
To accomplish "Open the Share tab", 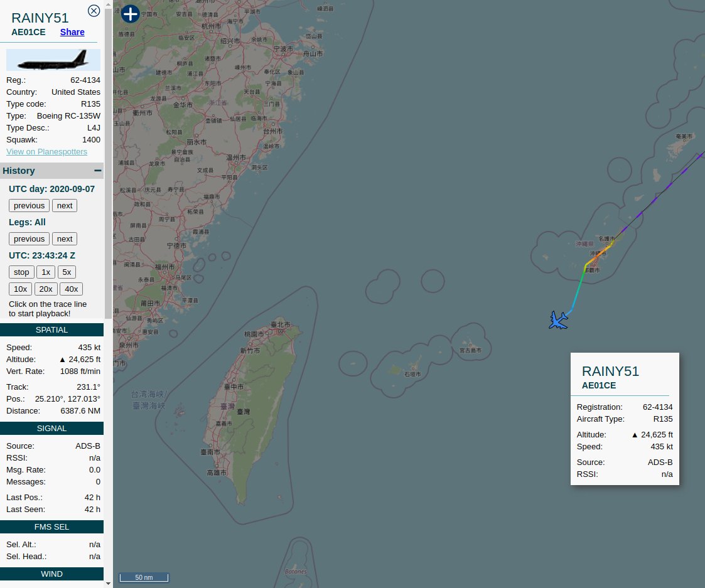I will (x=72, y=32).
